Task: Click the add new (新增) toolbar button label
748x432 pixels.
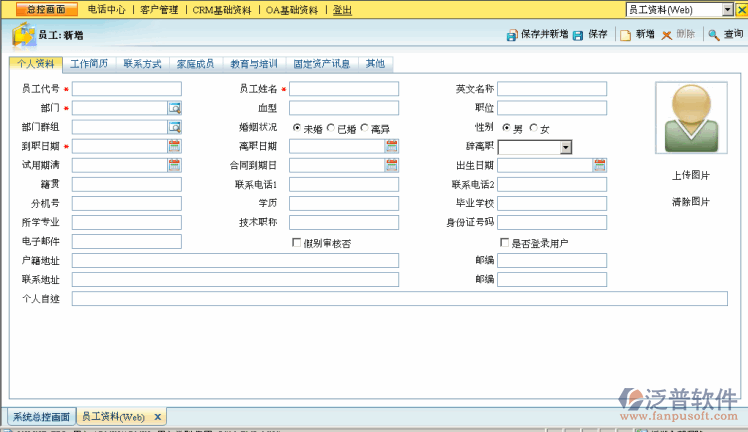Action: pos(645,34)
